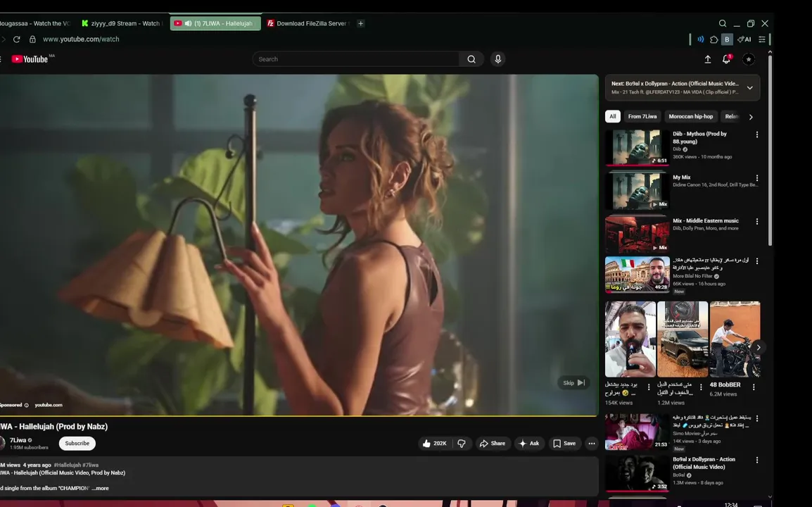Open a new browser tab
Image resolution: width=812 pixels, height=507 pixels.
[361, 23]
